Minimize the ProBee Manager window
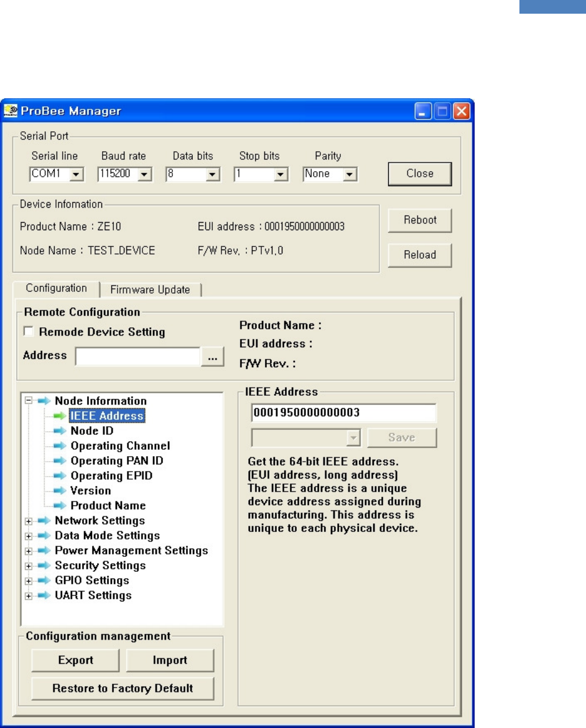 point(423,111)
